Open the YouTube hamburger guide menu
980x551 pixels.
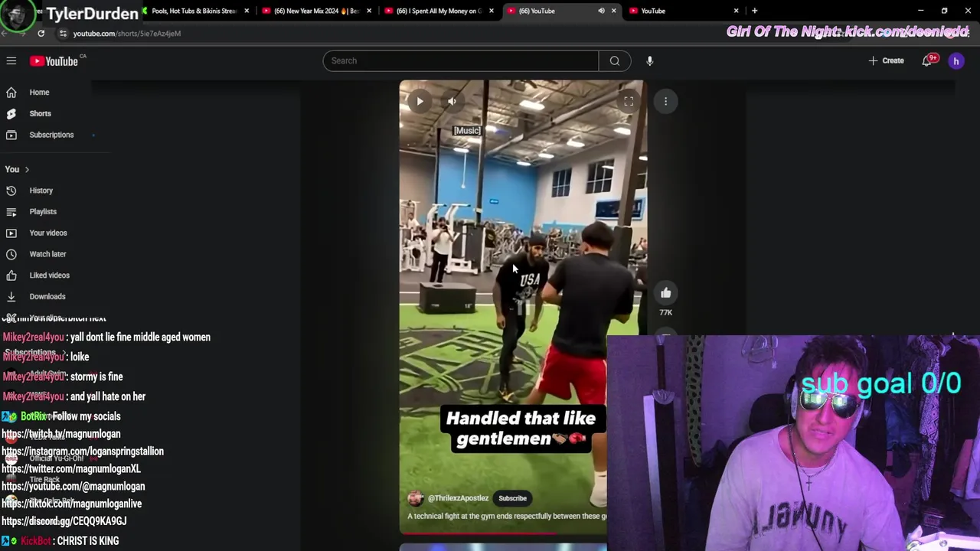11,60
